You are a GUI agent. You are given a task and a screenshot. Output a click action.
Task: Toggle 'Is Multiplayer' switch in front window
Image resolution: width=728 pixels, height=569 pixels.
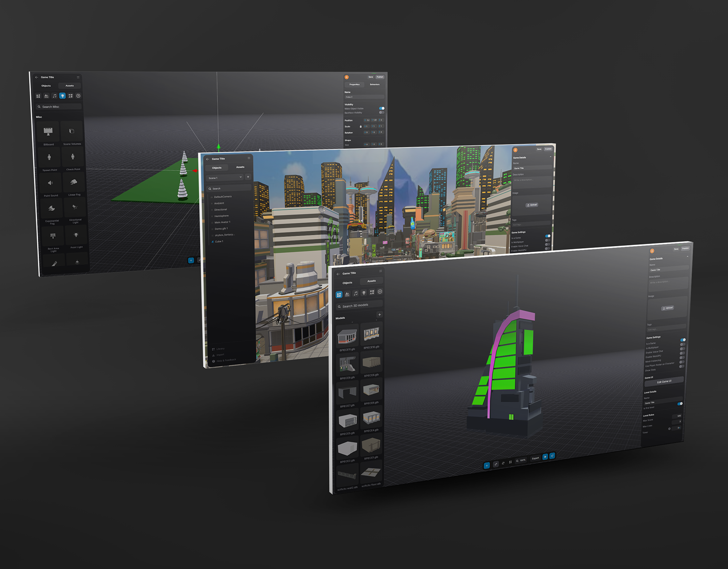[x=682, y=345]
